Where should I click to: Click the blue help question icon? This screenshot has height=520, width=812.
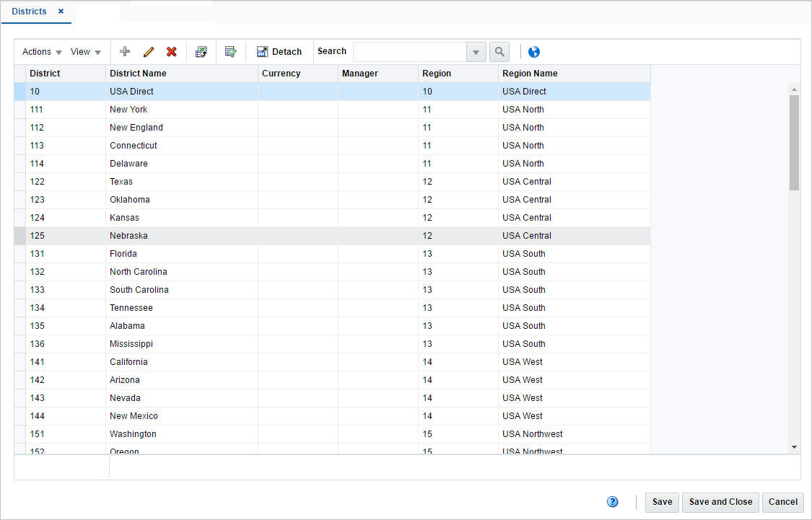click(612, 501)
